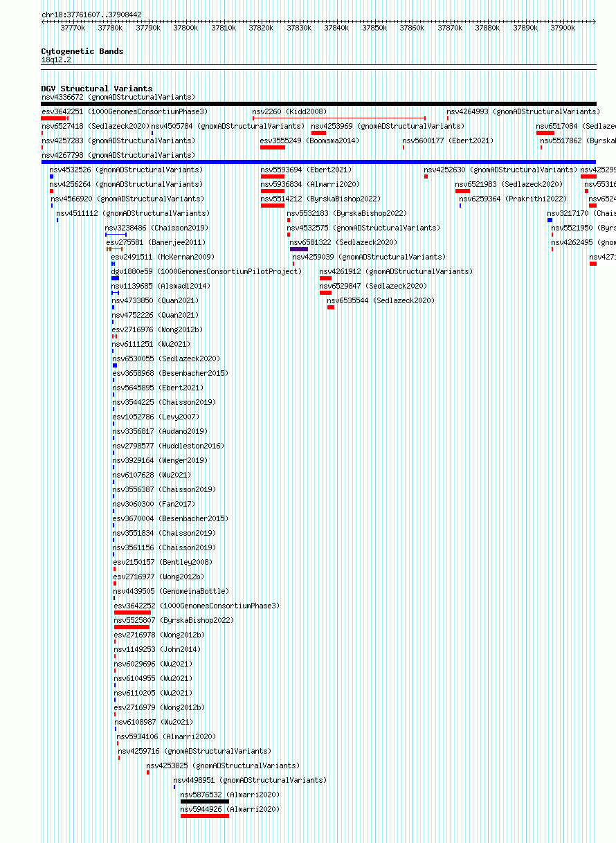The image size is (616, 843).
Task: Open nsv4511112 (gnomADStructuralVariants) variant
Action: (x=133, y=213)
